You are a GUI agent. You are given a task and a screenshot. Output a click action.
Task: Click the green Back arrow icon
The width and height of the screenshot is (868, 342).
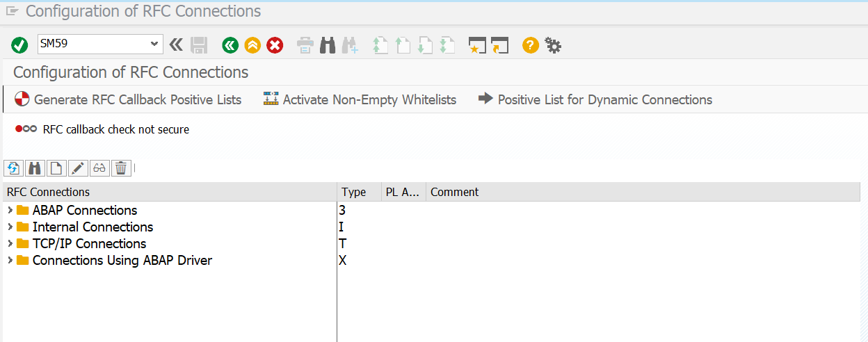point(230,45)
